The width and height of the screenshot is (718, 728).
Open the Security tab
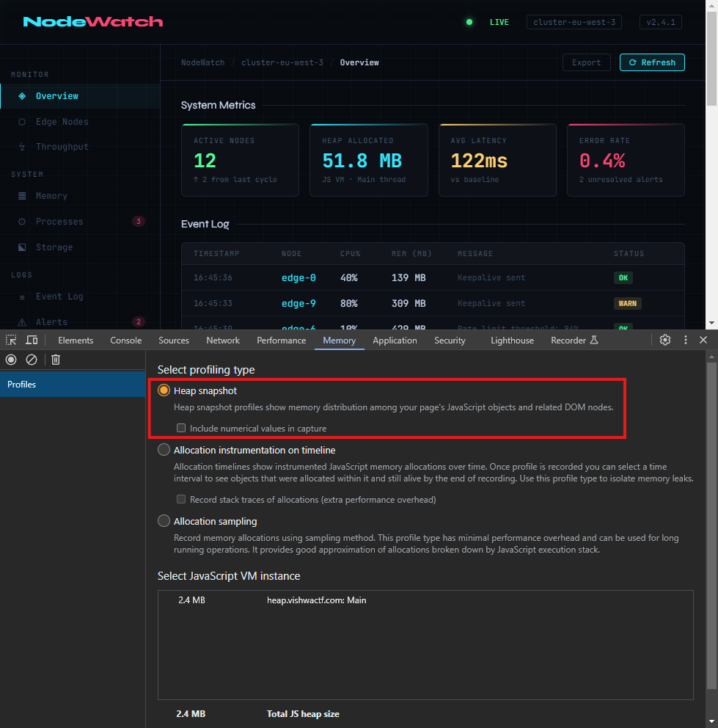[450, 341]
